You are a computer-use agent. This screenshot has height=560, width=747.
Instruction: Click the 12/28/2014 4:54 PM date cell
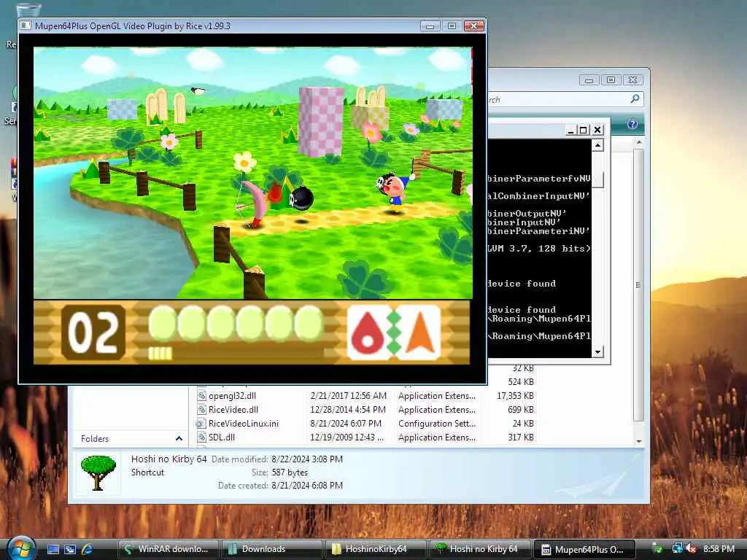pos(348,410)
